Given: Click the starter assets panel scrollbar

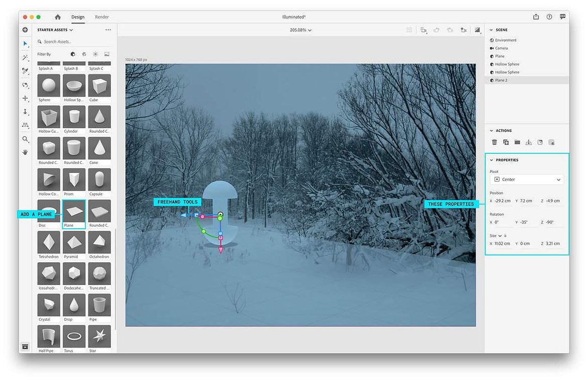Looking at the screenshot, I should [116, 279].
